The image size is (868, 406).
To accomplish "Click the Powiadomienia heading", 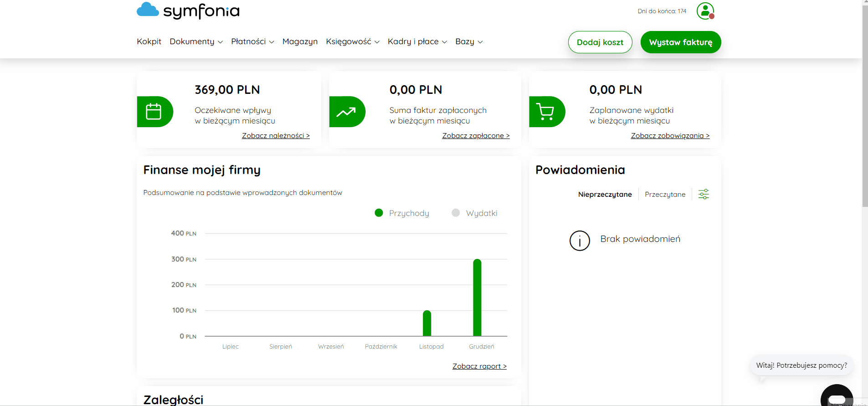I will (x=580, y=170).
